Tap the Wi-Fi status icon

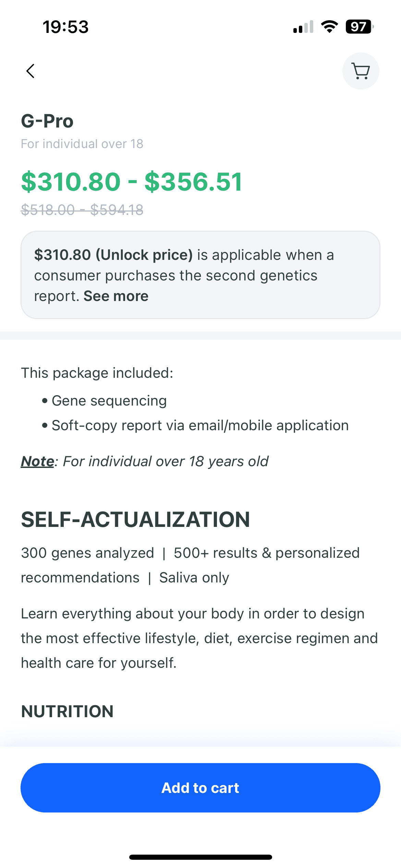pyautogui.click(x=329, y=27)
